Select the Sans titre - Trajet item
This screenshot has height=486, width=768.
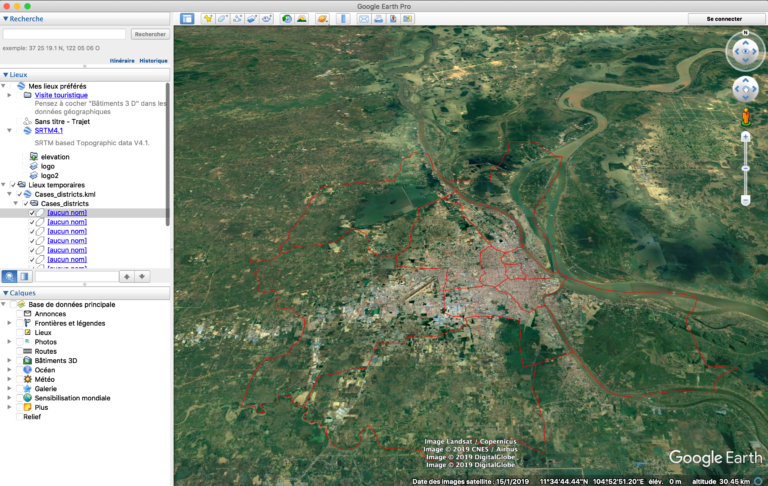(62, 122)
